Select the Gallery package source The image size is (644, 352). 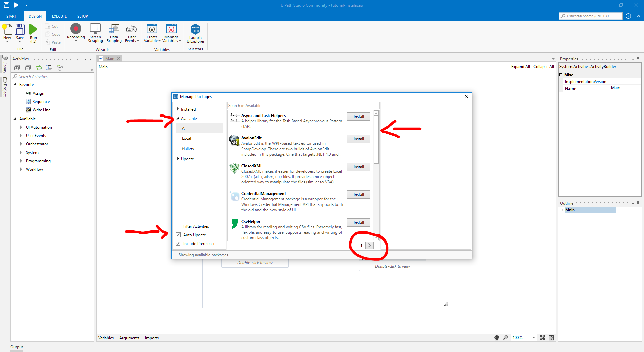click(x=188, y=149)
